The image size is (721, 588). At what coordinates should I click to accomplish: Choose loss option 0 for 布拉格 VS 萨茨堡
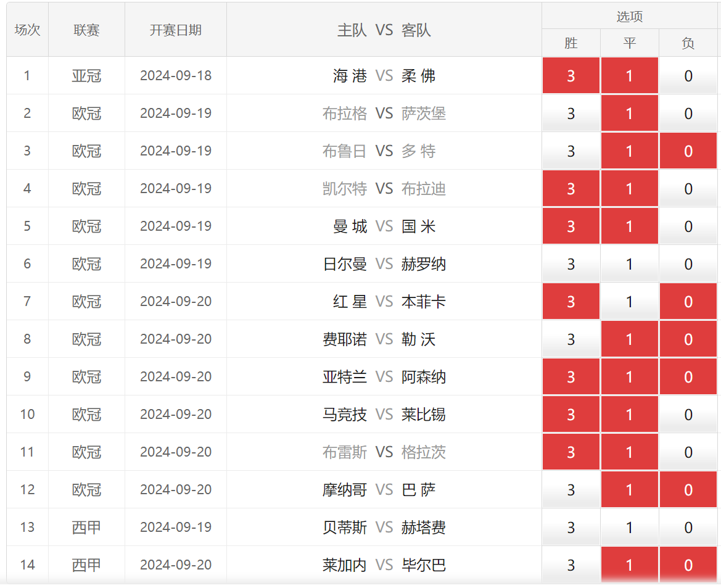[688, 113]
